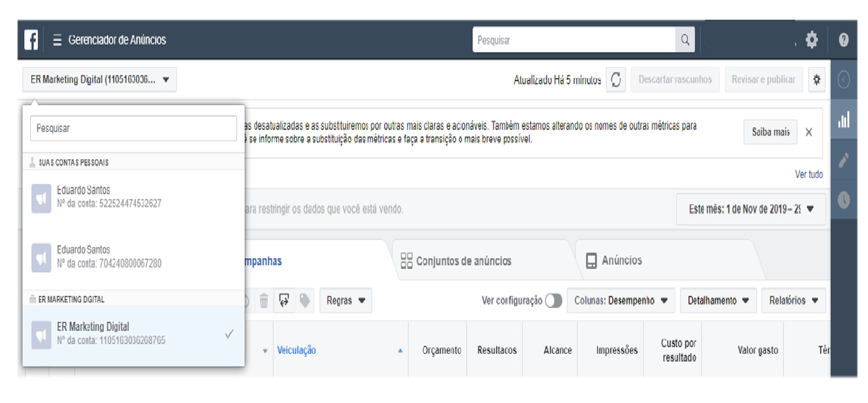Expand the Regras dropdown
Image resolution: width=868 pixels, height=403 pixels.
[x=345, y=301]
